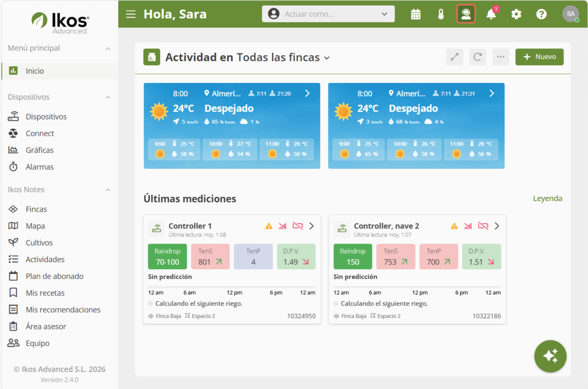
Task: Click the thermometer icon in header
Action: [x=441, y=14]
